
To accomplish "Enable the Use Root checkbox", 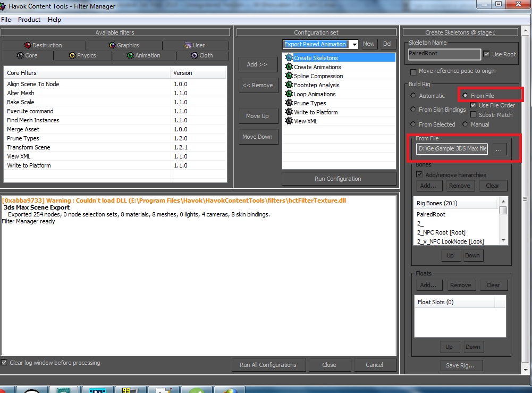I will (486, 54).
